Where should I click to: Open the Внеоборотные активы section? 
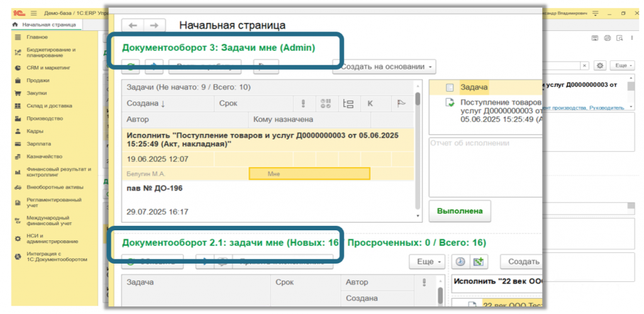click(x=55, y=188)
